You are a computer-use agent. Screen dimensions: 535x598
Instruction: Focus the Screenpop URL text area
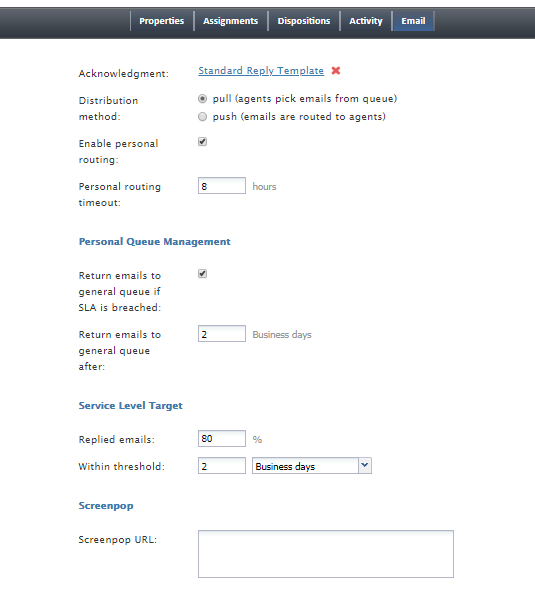(x=326, y=554)
